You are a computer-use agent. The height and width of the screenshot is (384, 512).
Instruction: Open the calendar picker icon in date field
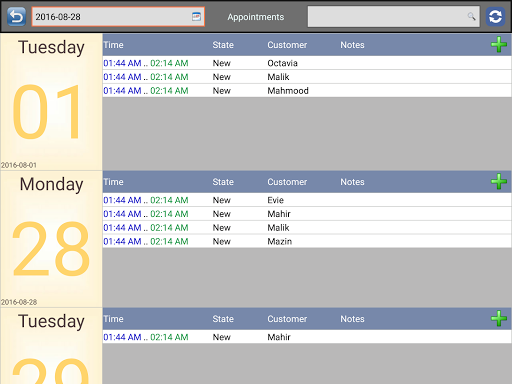[196, 16]
